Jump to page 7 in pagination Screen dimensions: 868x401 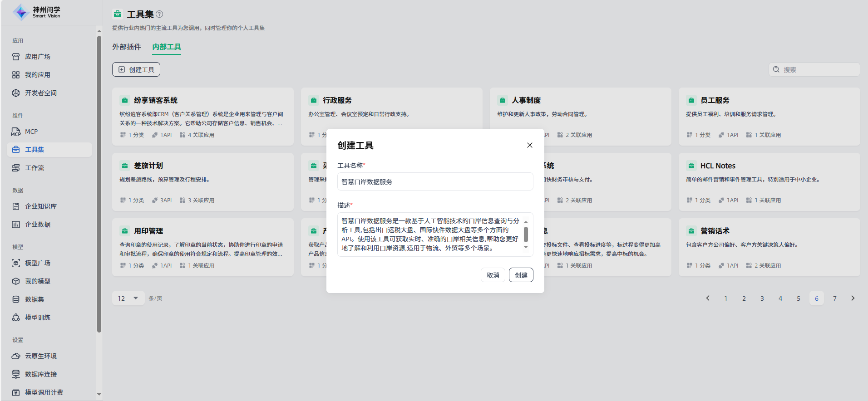(834, 298)
